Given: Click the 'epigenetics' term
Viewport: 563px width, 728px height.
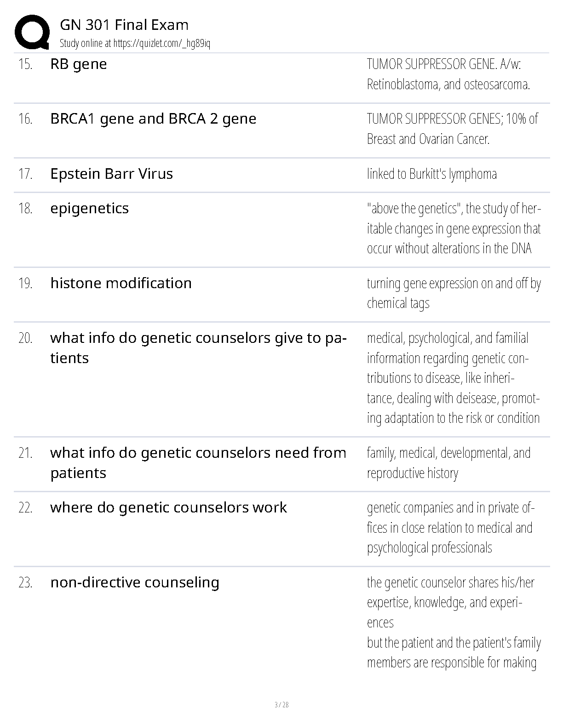Looking at the screenshot, I should (x=90, y=208).
